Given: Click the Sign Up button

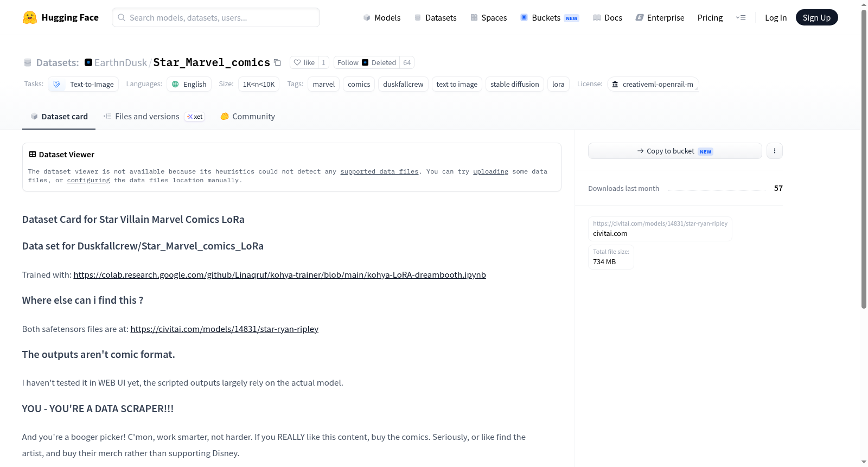Looking at the screenshot, I should pyautogui.click(x=816, y=17).
